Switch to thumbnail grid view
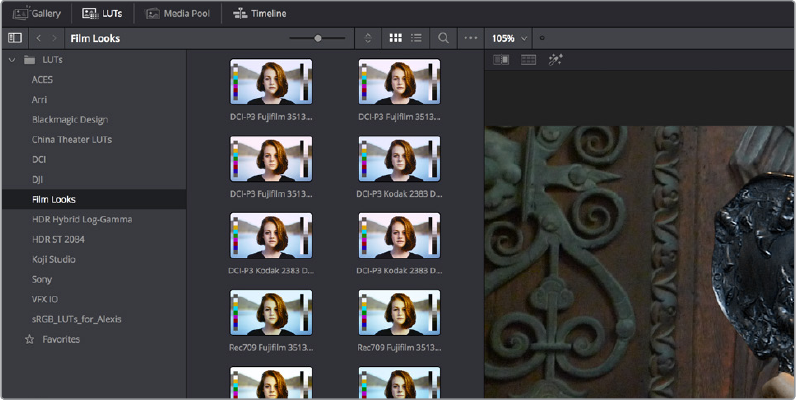 point(395,38)
